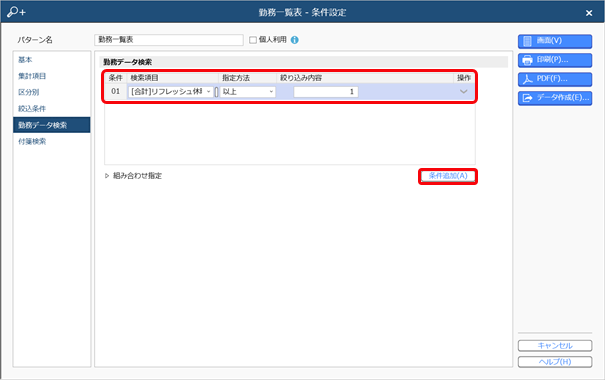Open help with ヘルプ(H) button
The image size is (605, 380).
point(555,362)
